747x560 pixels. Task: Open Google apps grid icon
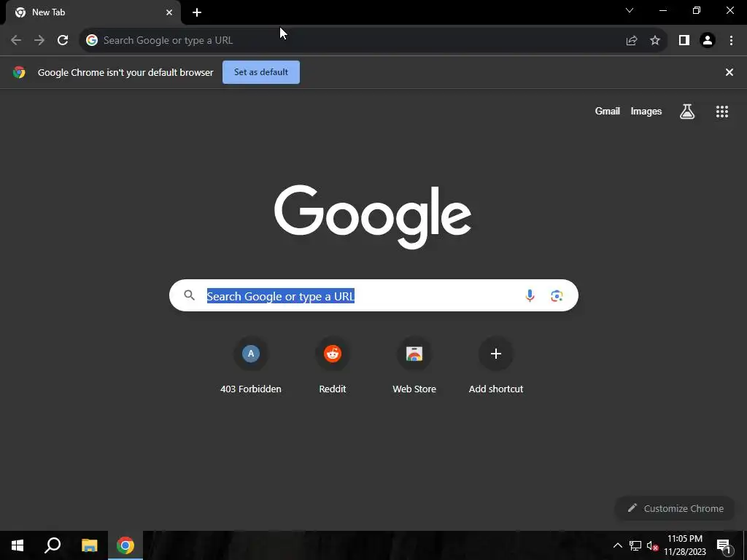click(x=722, y=112)
